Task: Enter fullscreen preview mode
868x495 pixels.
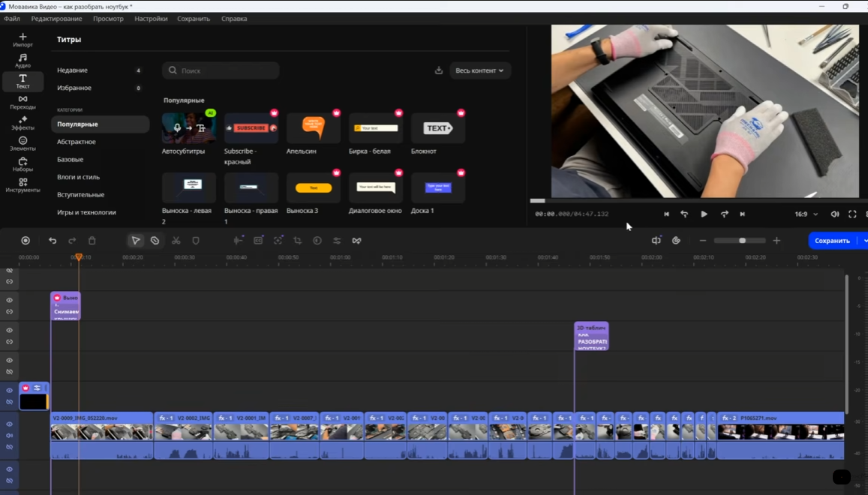Action: pos(852,214)
